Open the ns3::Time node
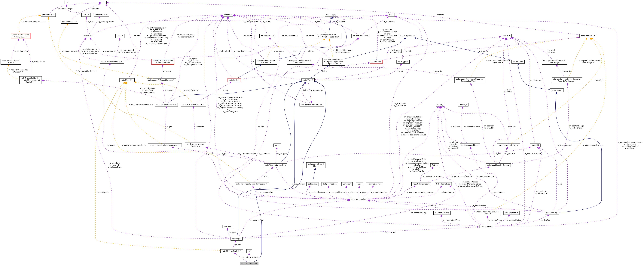 (x=88, y=36)
